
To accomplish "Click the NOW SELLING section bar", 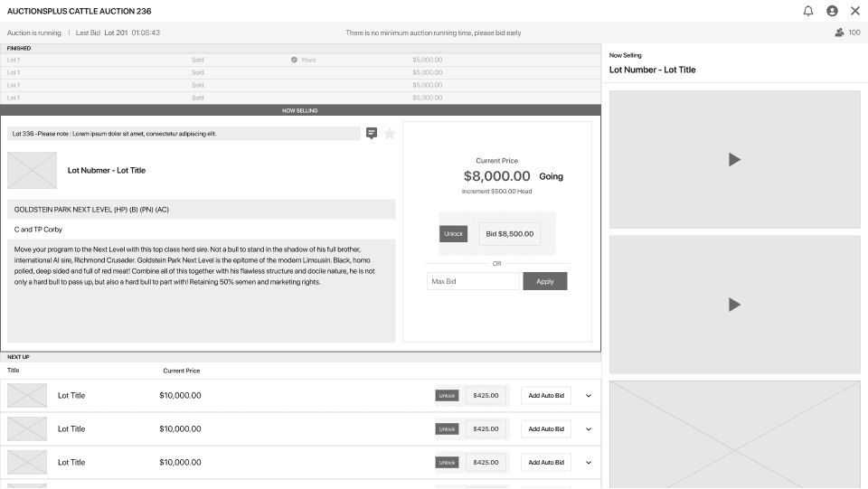I will pos(300,110).
